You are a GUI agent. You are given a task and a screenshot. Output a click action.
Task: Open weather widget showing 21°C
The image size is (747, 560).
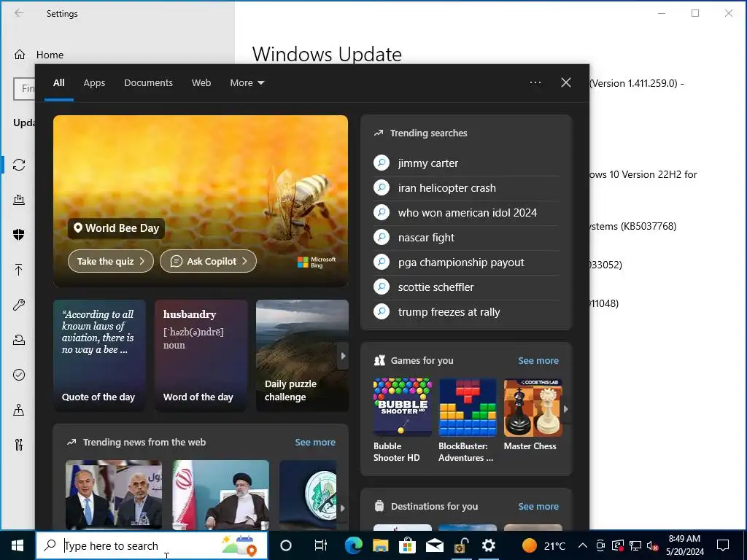tap(544, 545)
